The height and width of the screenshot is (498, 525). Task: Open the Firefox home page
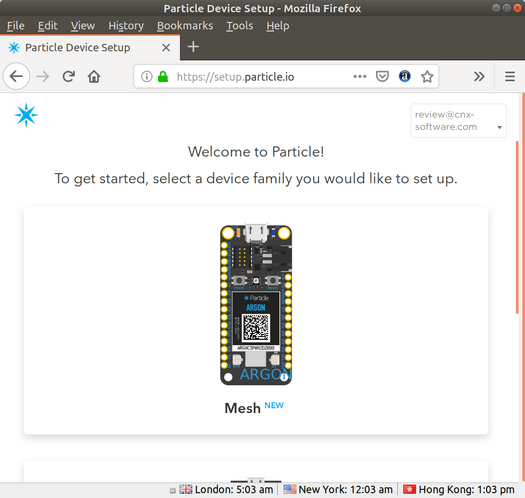pyautogui.click(x=94, y=76)
